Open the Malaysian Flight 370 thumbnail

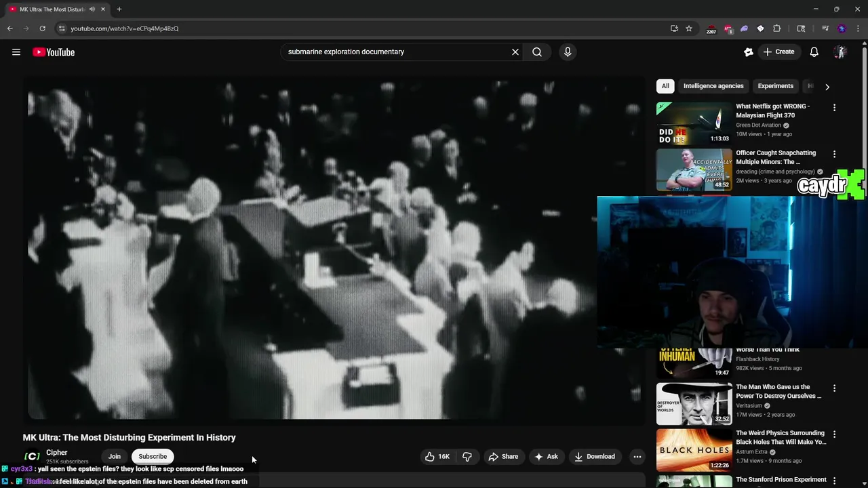click(x=694, y=123)
